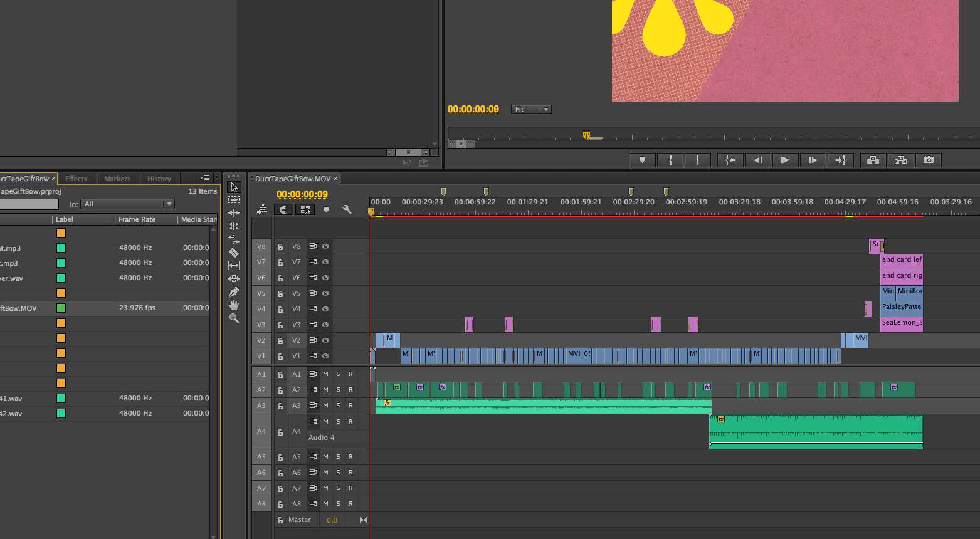The width and height of the screenshot is (980, 539).
Task: Lock track V2
Action: click(280, 341)
